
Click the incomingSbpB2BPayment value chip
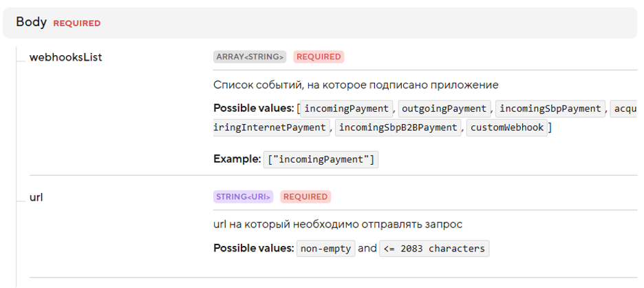pos(398,127)
